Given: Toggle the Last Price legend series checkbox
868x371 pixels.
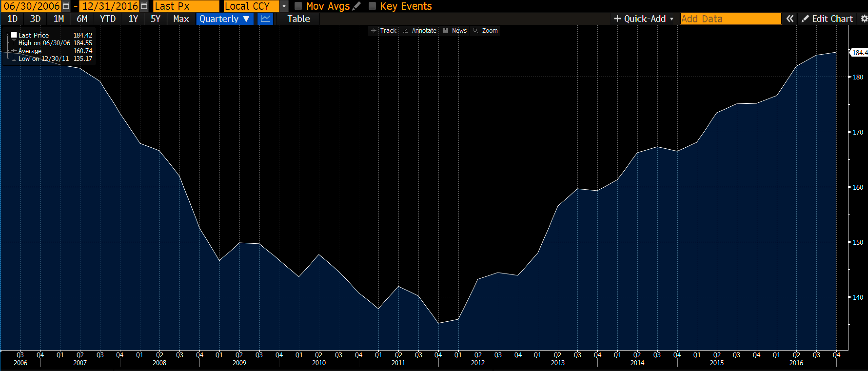Looking at the screenshot, I should pyautogui.click(x=14, y=35).
